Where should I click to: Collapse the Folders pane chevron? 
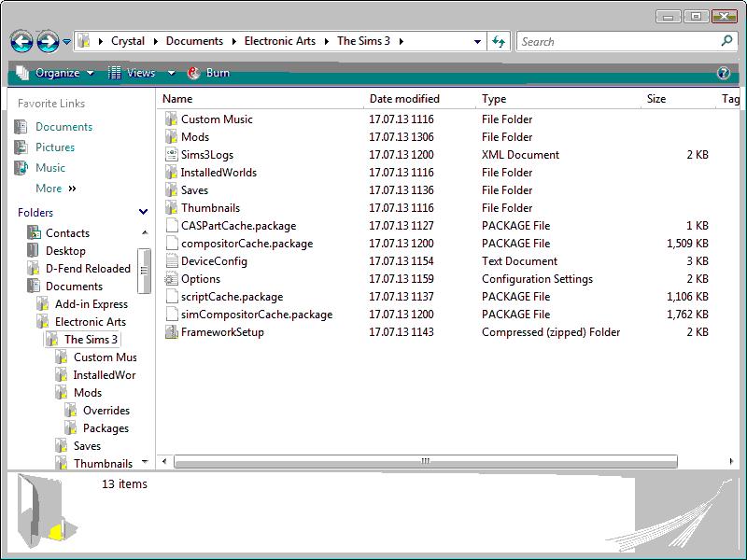[x=143, y=213]
